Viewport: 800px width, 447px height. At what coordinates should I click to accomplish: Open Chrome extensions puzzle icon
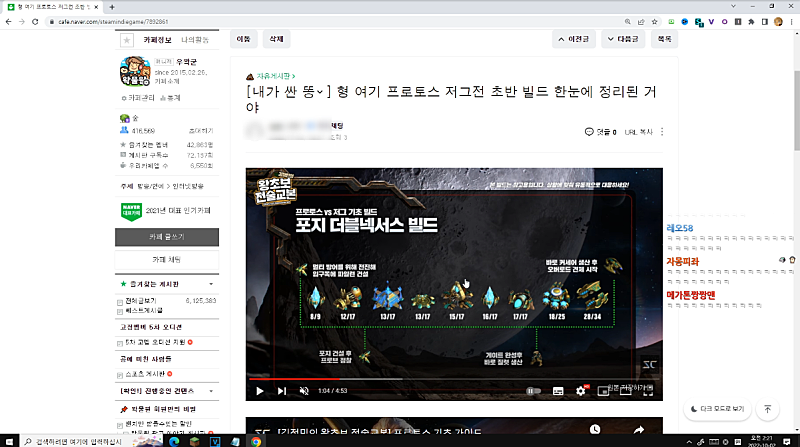[751, 21]
